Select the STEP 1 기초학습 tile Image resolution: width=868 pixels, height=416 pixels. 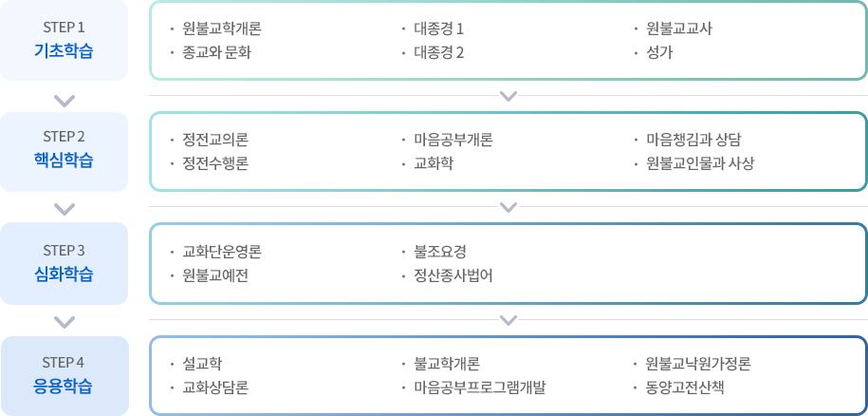tap(65, 41)
